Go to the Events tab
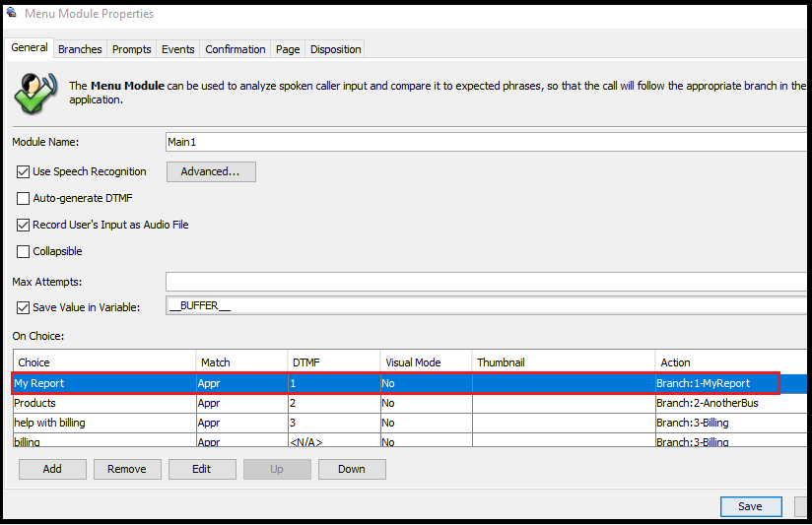812x525 pixels. pos(177,49)
